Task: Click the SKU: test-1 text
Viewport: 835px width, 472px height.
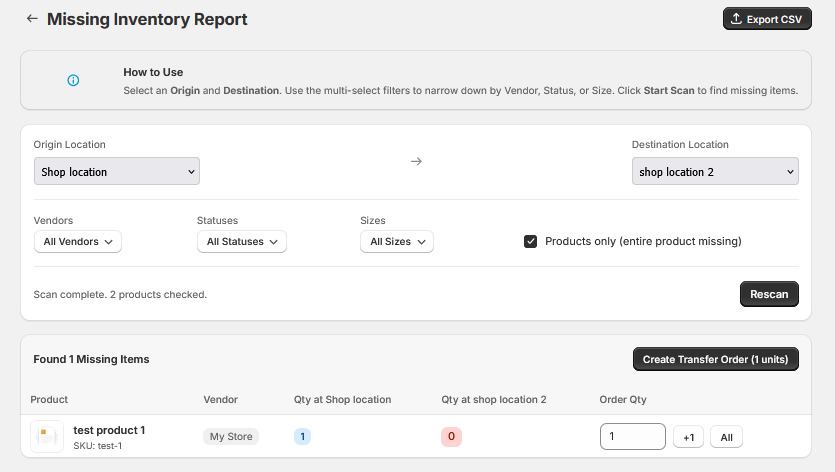Action: coord(97,446)
